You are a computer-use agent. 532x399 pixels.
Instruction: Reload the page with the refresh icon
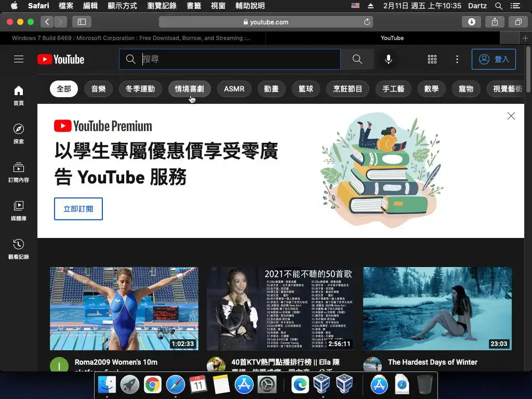point(367,22)
